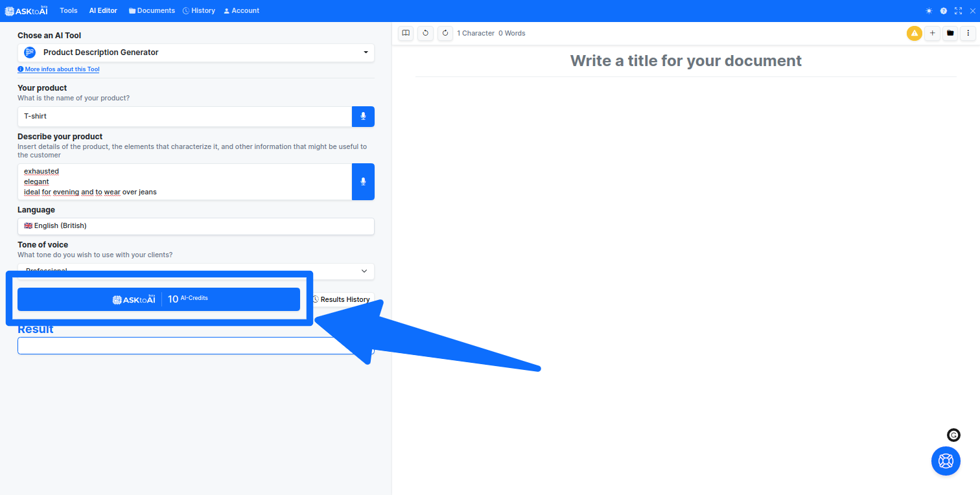This screenshot has height=495, width=980.
Task: Open the Documents menu
Action: pos(151,10)
